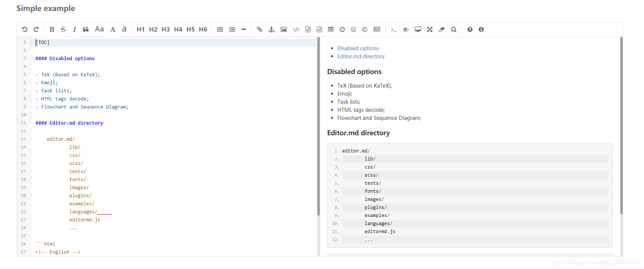644x269 pixels.
Task: Follow the Disabled options TOC link
Action: point(358,48)
